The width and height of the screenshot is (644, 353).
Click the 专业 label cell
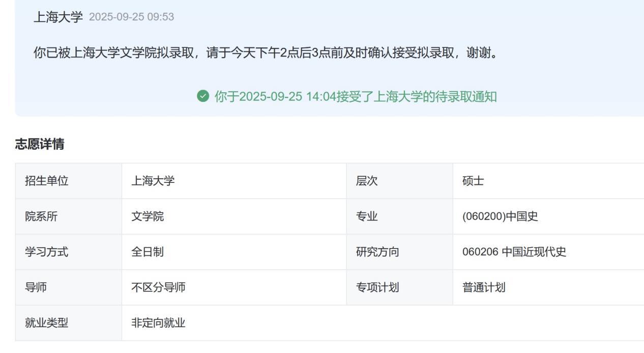399,216
